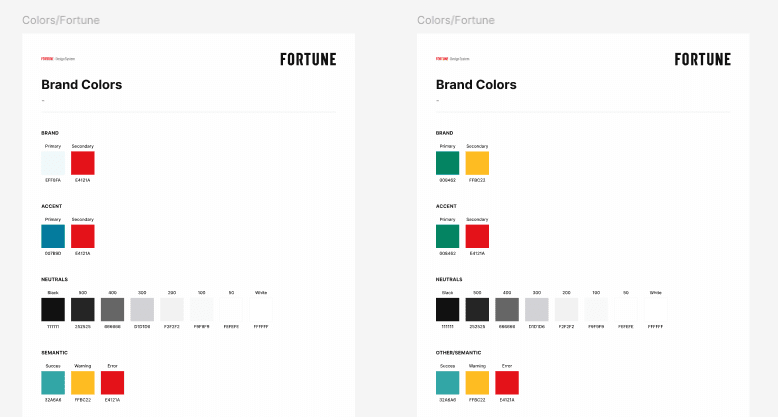The image size is (778, 417).
Task: Select the blue Accent Primary swatch, left frame
Action: click(53, 236)
